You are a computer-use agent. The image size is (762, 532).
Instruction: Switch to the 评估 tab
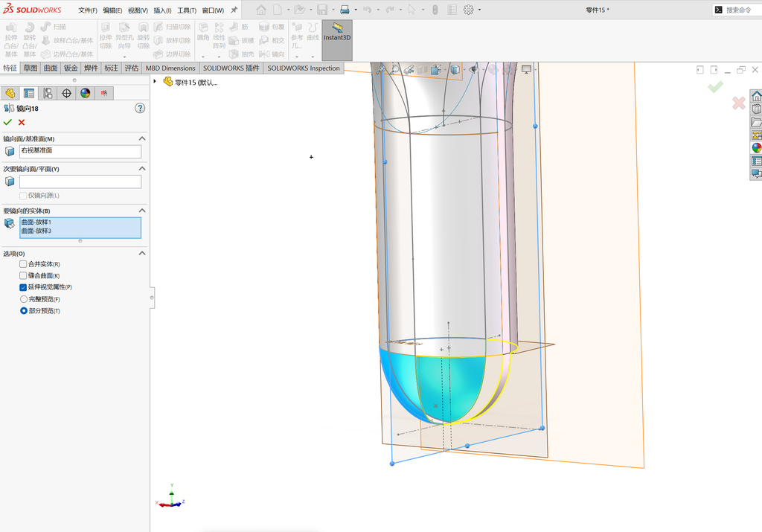[x=132, y=68]
